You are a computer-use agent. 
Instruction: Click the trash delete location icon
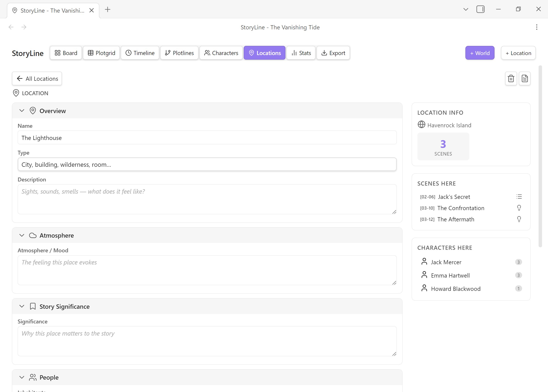pyautogui.click(x=511, y=78)
